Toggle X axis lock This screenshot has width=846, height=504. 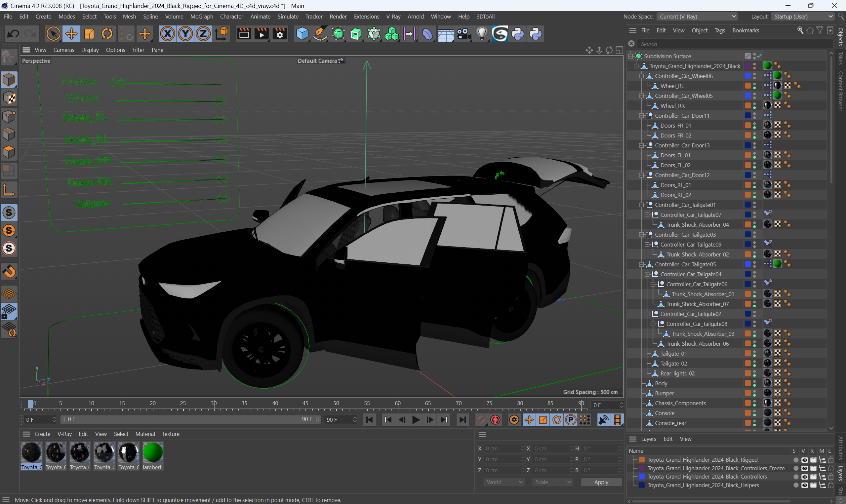click(167, 34)
